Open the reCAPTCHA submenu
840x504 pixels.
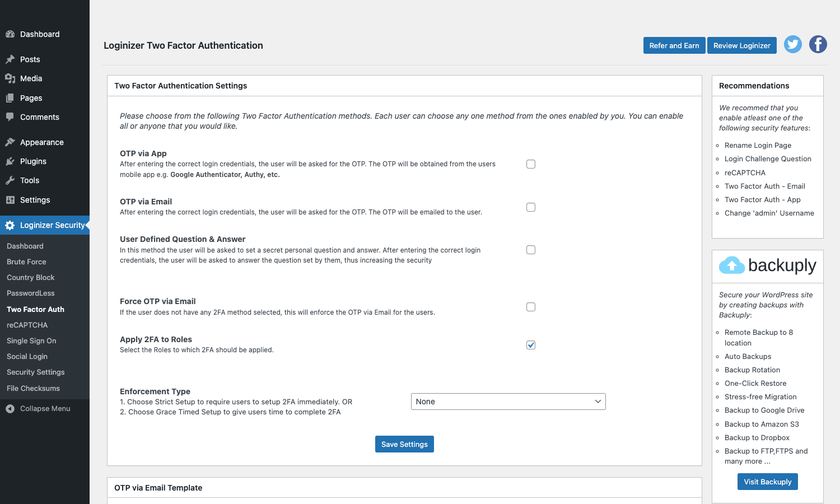coord(27,325)
